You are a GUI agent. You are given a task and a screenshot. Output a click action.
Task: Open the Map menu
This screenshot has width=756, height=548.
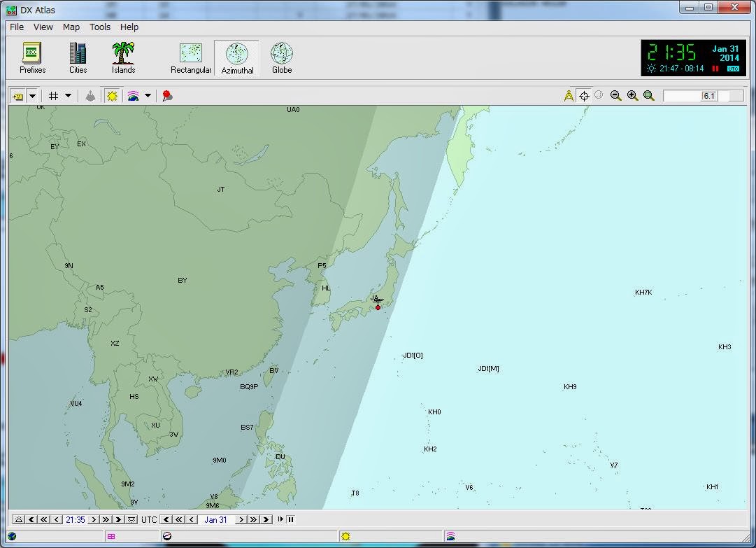click(71, 27)
